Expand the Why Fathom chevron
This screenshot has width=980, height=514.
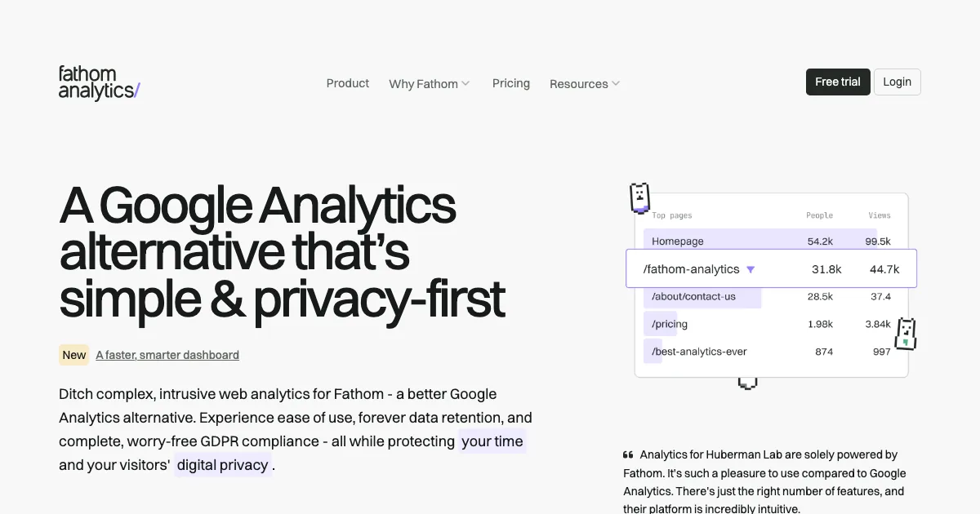point(465,83)
